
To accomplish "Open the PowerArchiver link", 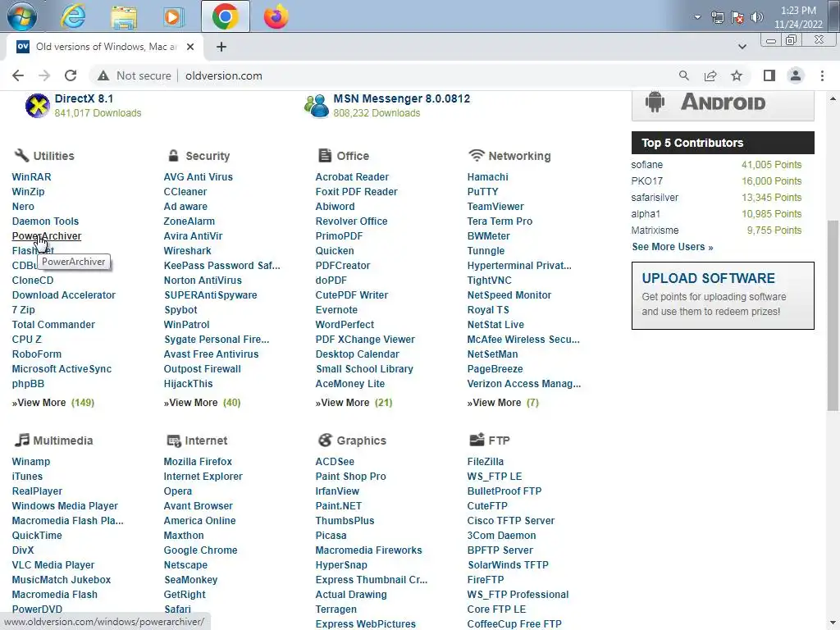I will [x=47, y=235].
